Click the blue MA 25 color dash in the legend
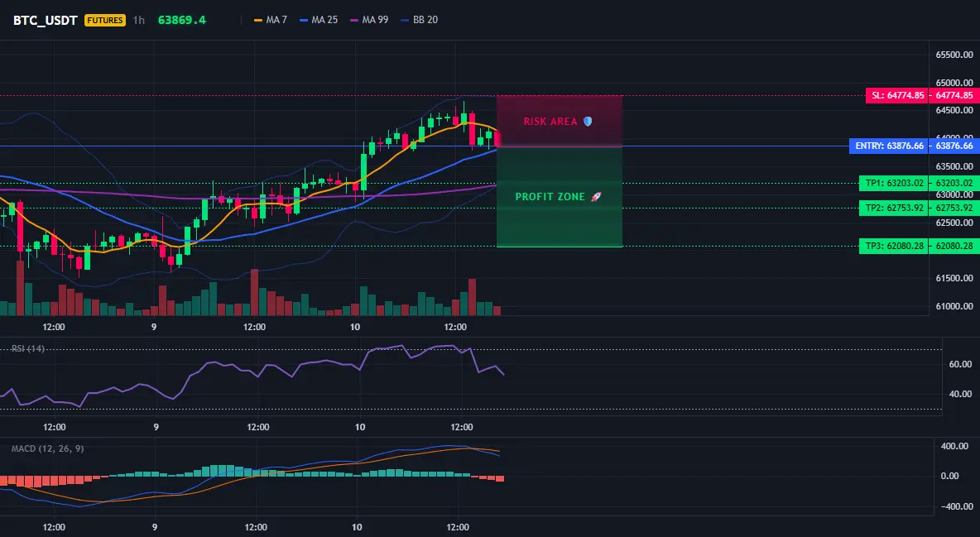 coord(304,21)
